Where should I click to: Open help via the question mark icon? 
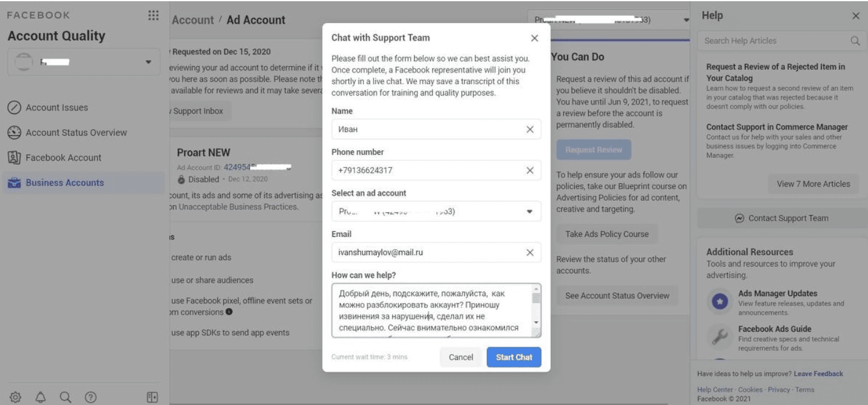point(90,397)
